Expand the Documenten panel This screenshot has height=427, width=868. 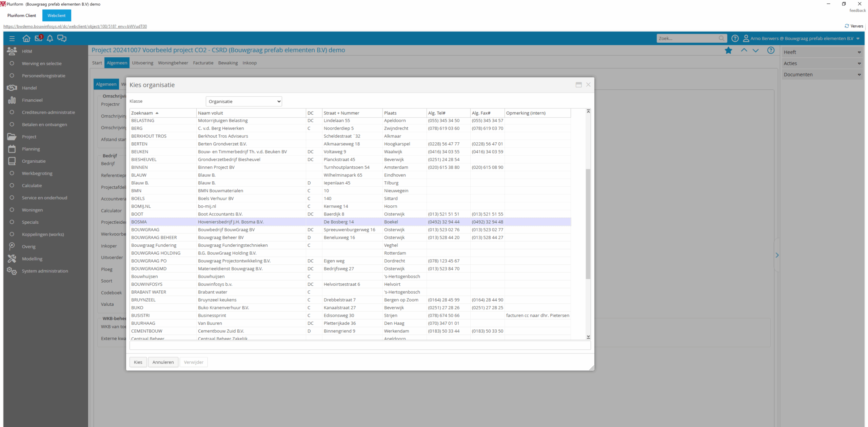822,75
